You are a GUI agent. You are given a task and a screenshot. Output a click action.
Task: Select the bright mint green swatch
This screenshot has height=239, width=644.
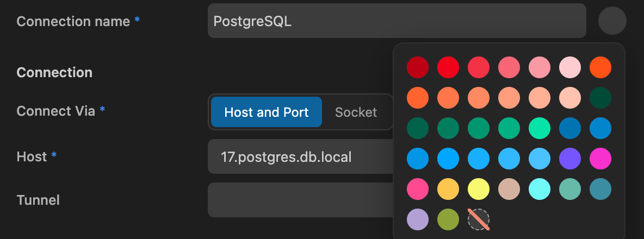[x=539, y=128]
